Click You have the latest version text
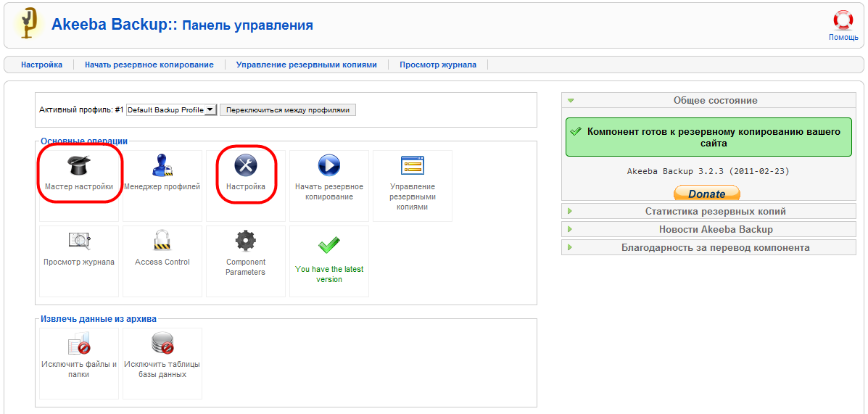This screenshot has height=414, width=868. (329, 275)
